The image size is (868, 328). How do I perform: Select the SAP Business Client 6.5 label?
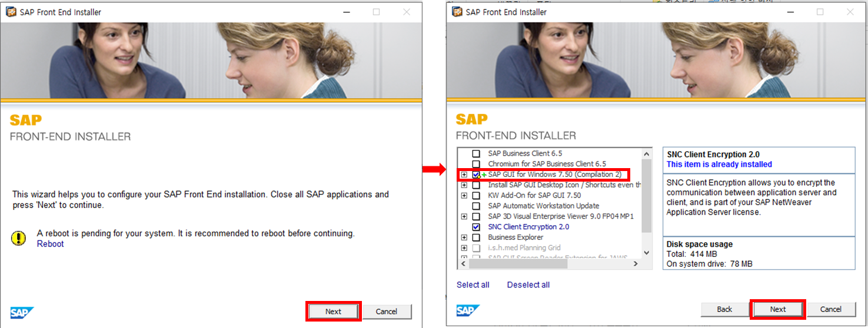click(525, 153)
